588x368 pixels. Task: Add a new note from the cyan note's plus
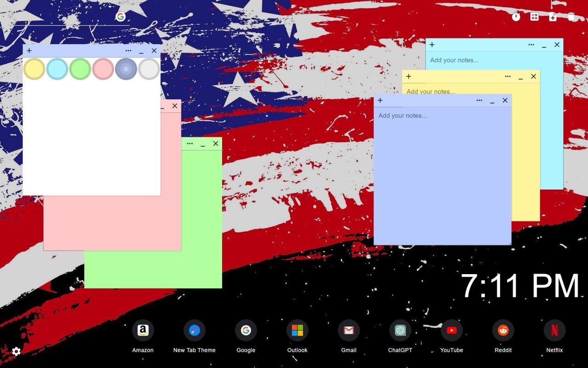(432, 45)
